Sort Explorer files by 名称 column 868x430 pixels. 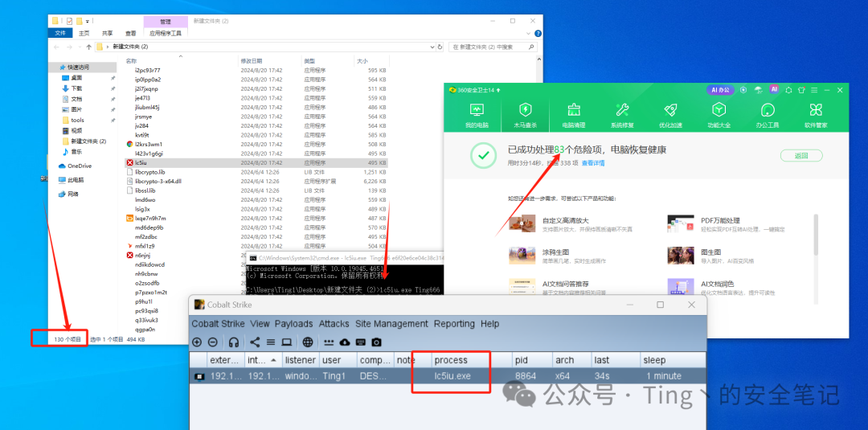pyautogui.click(x=131, y=60)
